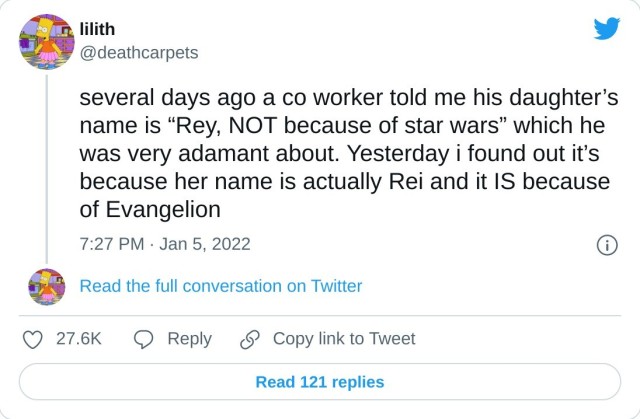Expand "Read 121 replies" button
Screen dimensions: 640x419
pos(320,382)
